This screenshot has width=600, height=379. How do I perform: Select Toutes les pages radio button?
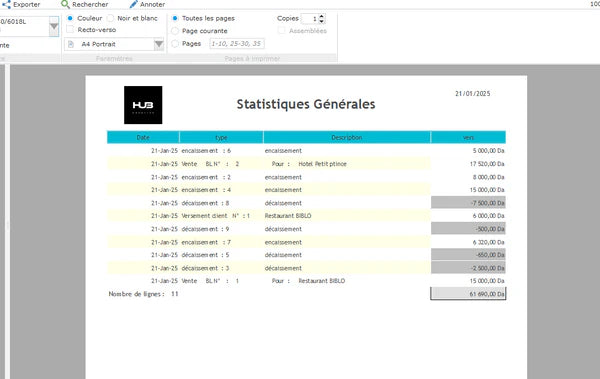click(175, 18)
